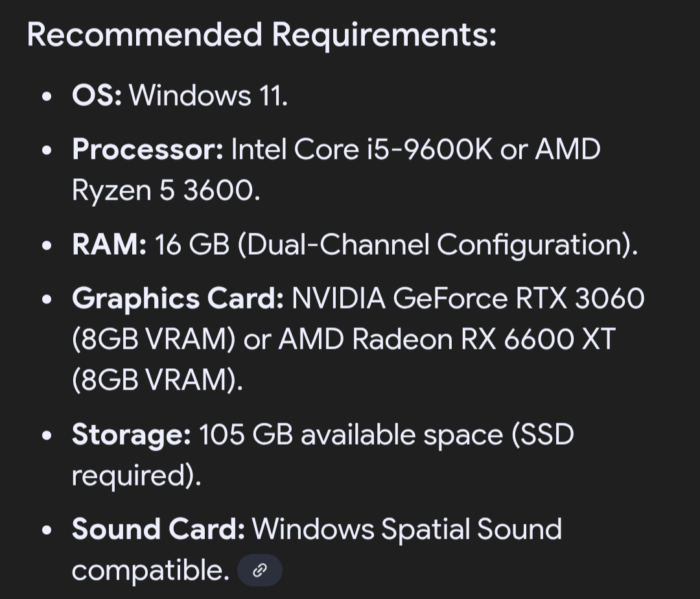700x599 pixels.
Task: Click the NVIDIA GeForce RTX 3060 text
Action: coord(468,299)
